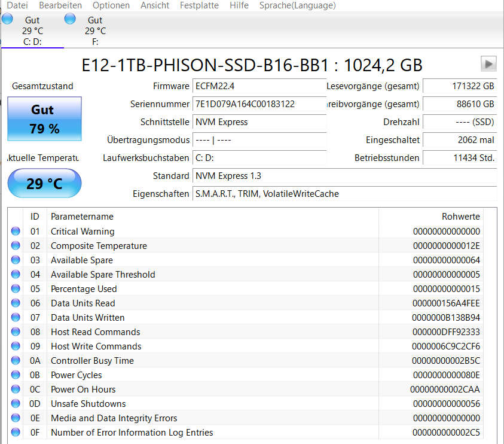This screenshot has height=444, width=504.
Task: Click status icon for Host Read Commands row
Action: pos(16,332)
